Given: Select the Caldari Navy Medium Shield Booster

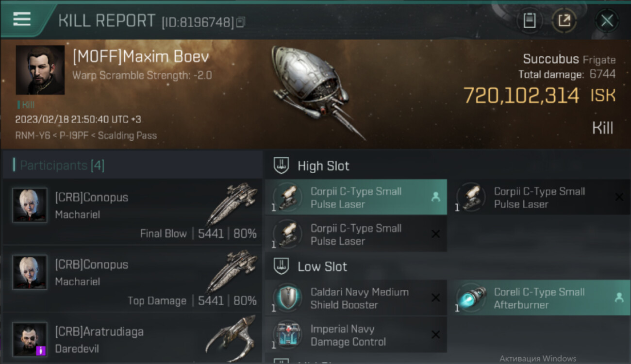Looking at the screenshot, I should 356,298.
